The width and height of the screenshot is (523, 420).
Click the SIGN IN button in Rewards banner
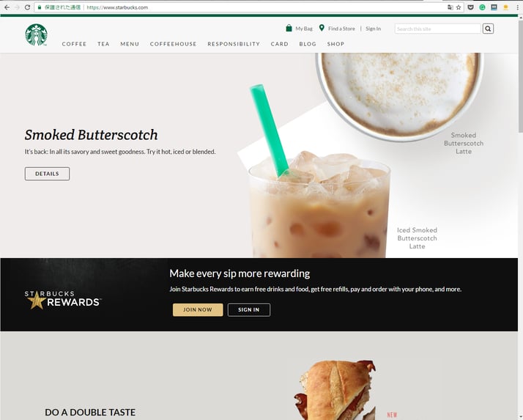pyautogui.click(x=249, y=310)
